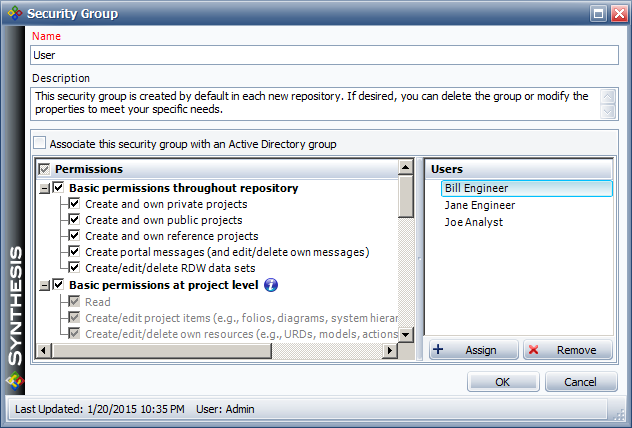632x428 pixels.
Task: Collapse Basic permissions at project level node
Action: pos(44,285)
